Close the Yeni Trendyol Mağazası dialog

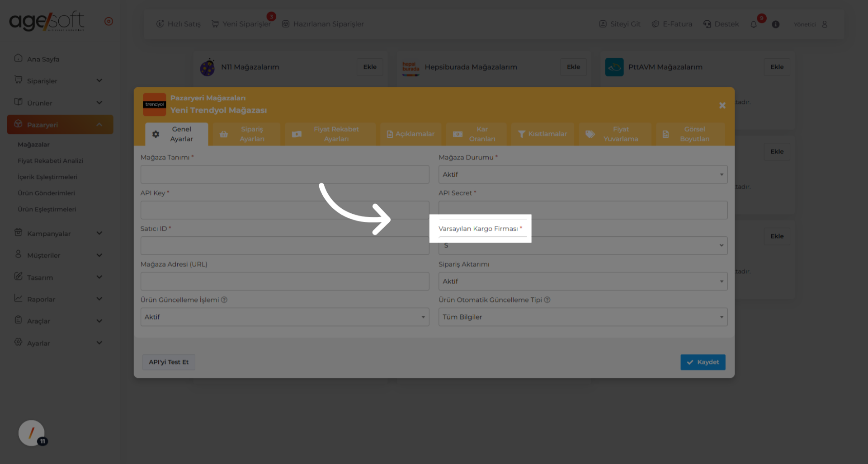[722, 105]
